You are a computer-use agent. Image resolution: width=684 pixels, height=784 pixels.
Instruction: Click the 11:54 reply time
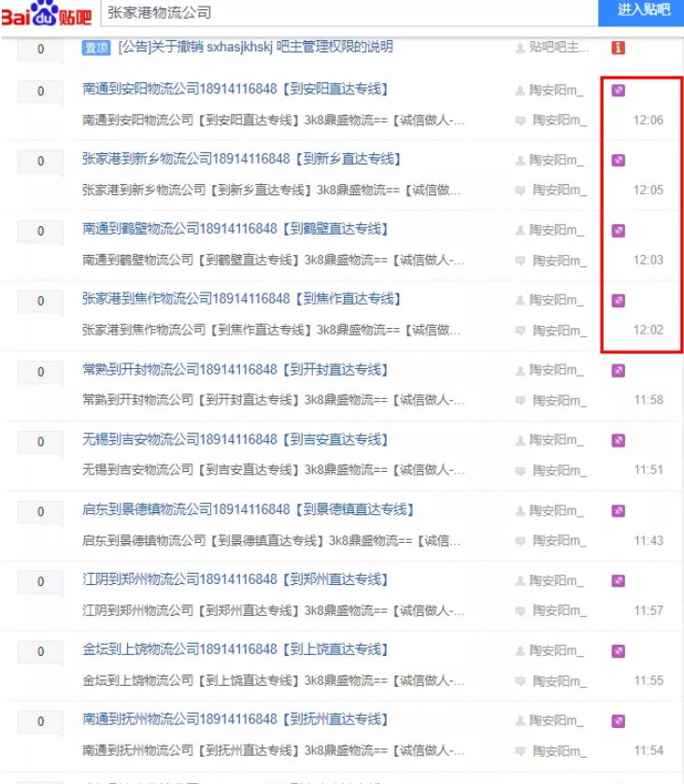click(x=648, y=751)
